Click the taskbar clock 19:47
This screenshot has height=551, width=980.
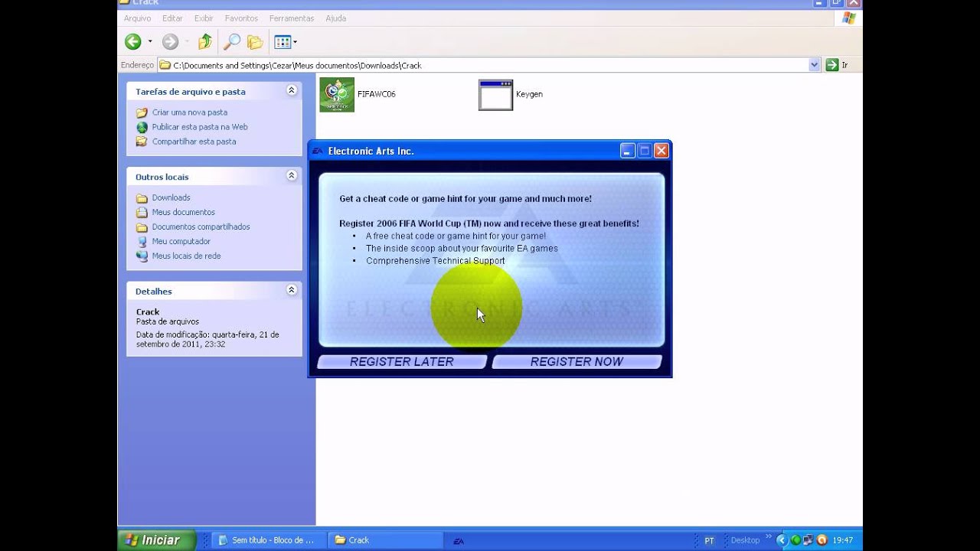(842, 540)
